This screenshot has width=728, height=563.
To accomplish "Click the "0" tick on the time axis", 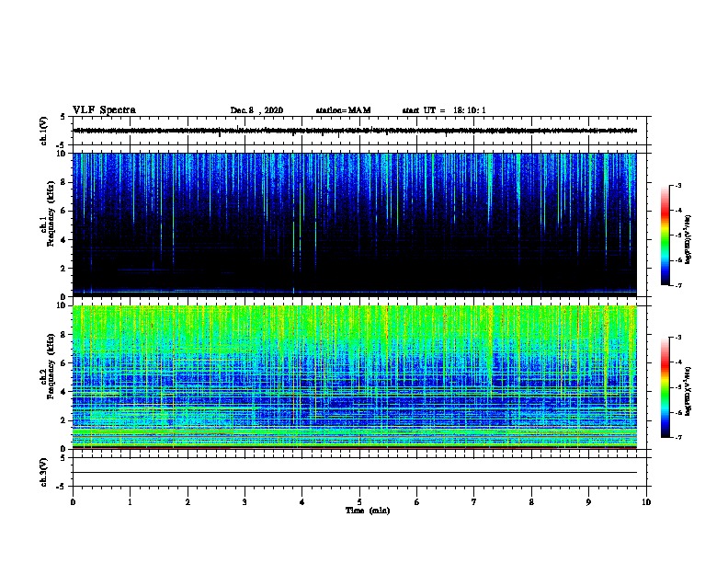I will click(x=73, y=502).
